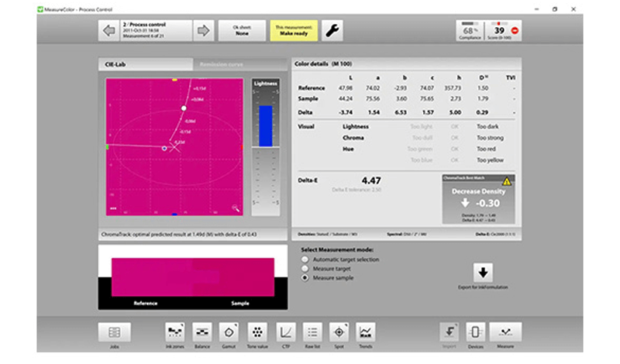The image size is (620, 364).
Task: Click the Decrease Density -0.30 panel
Action: pyautogui.click(x=478, y=200)
